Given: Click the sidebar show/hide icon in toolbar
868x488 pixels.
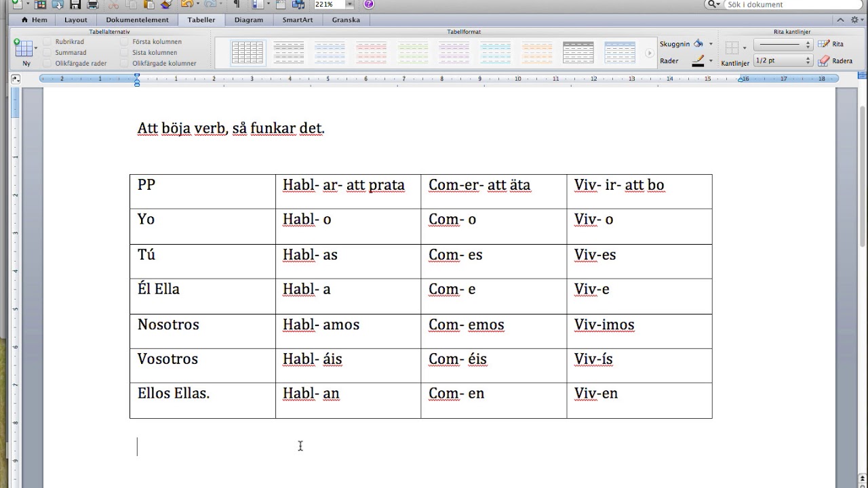Looking at the screenshot, I should 258,4.
